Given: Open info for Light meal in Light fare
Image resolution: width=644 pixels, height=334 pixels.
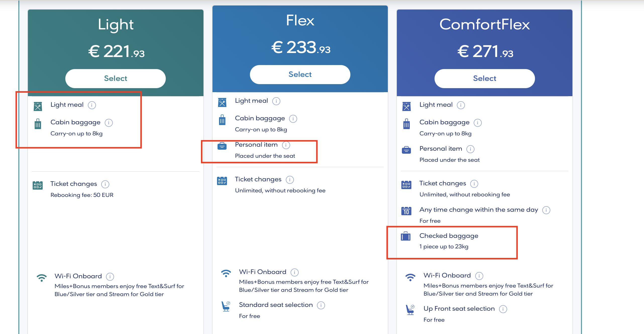Looking at the screenshot, I should tap(92, 105).
